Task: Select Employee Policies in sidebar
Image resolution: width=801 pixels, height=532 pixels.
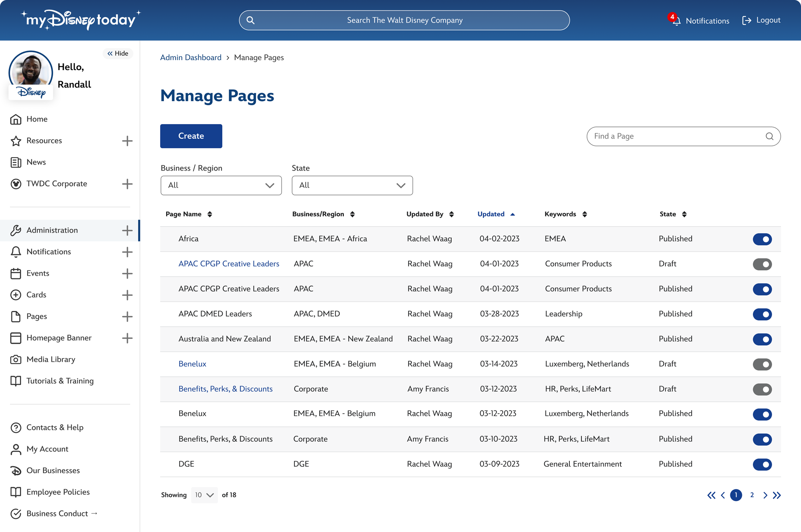Action: click(x=58, y=492)
